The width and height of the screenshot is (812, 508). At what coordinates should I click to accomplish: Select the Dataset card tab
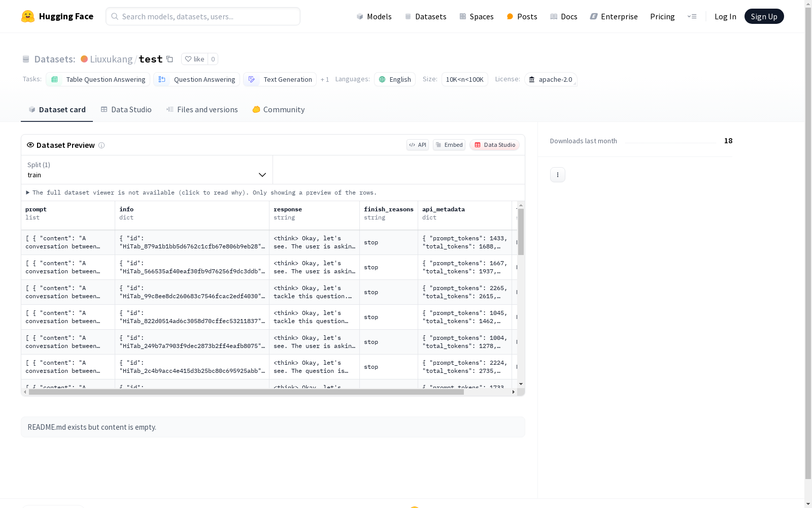57,110
